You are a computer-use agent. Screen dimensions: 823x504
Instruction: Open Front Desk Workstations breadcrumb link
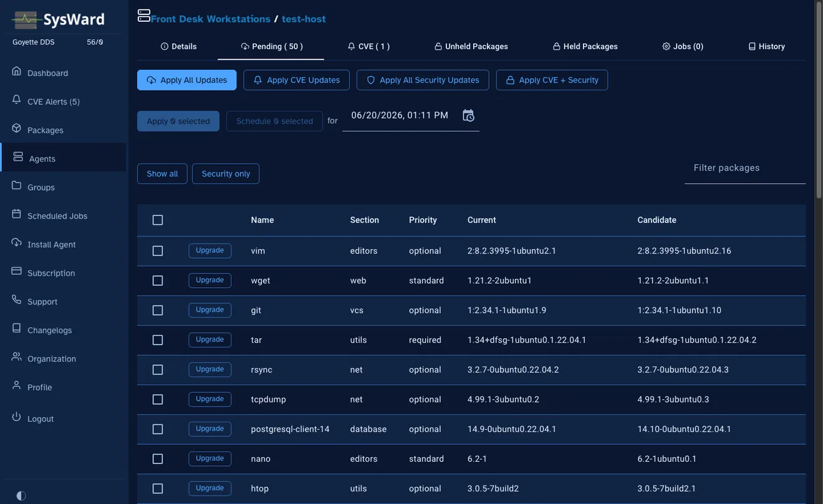pos(211,19)
